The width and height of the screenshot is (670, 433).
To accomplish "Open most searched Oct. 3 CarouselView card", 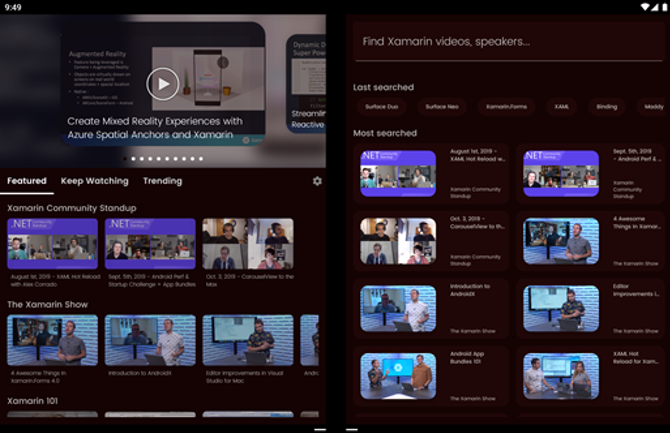I will 431,241.
